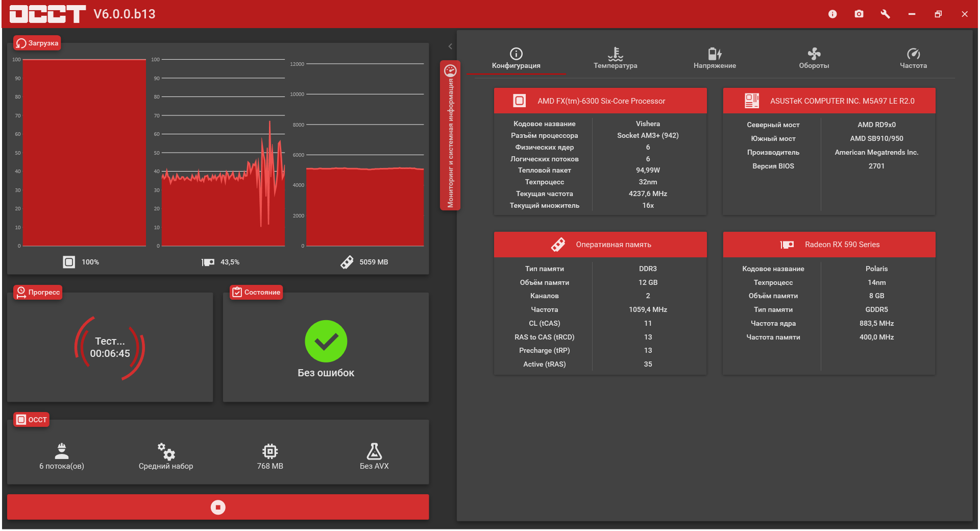Stop the running test
The image size is (980, 531).
coord(218,507)
